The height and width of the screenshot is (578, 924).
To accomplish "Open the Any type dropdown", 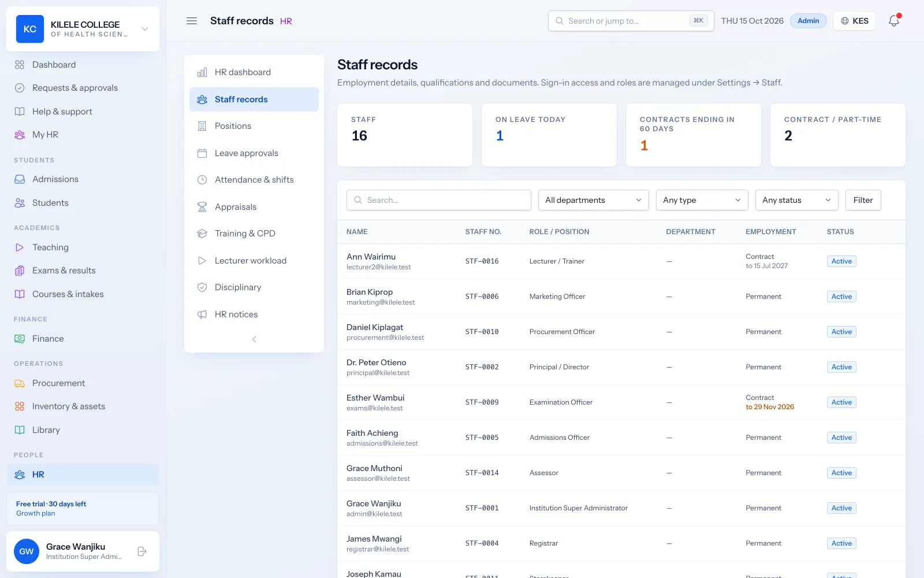I will coord(702,200).
